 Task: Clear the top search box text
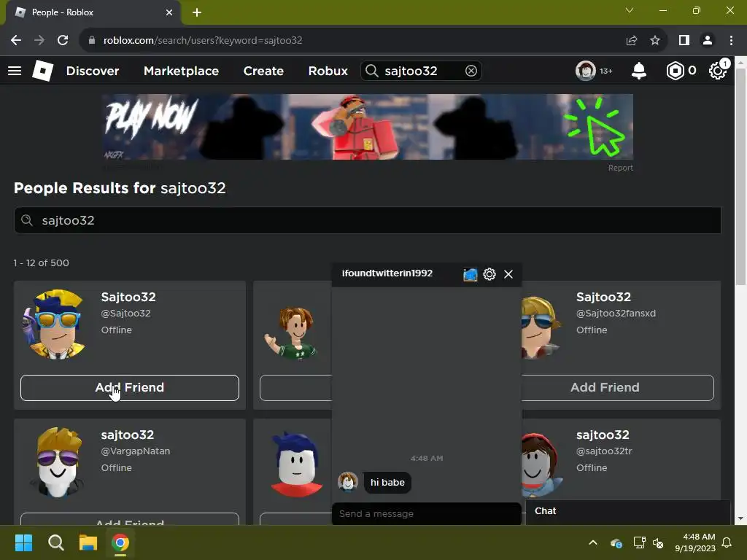[x=471, y=71]
